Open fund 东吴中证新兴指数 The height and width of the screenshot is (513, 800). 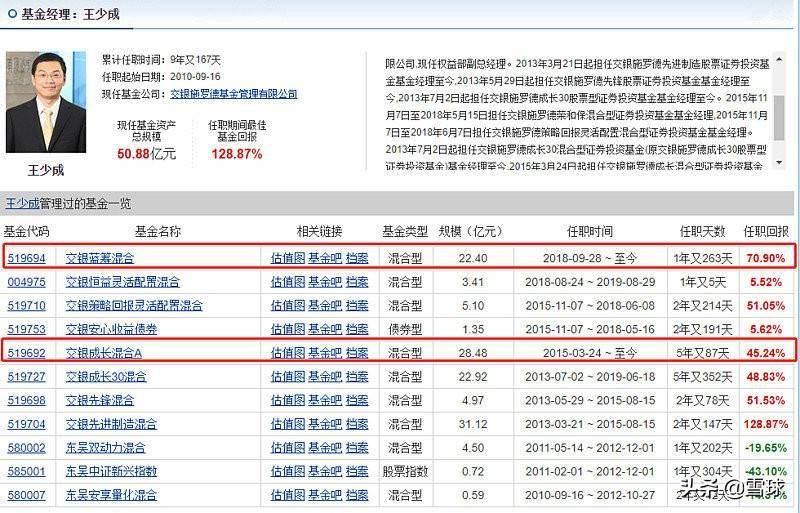click(x=111, y=472)
